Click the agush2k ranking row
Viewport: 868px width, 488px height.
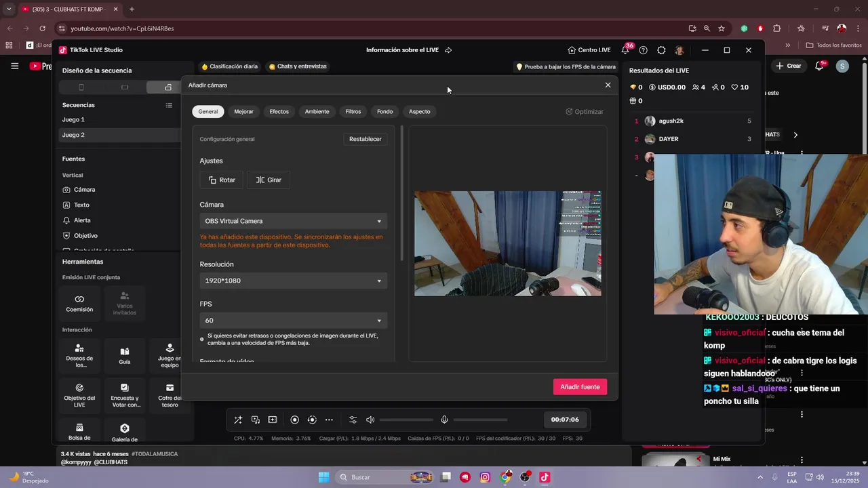click(x=692, y=121)
